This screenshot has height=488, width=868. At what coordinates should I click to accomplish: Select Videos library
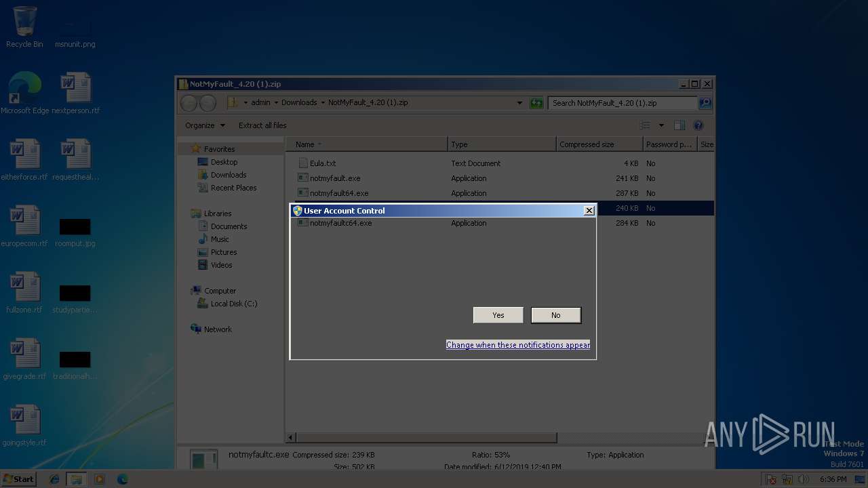click(221, 265)
